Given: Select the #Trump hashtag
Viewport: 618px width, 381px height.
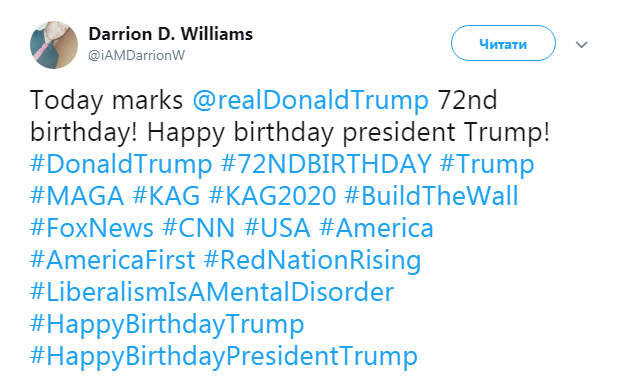Looking at the screenshot, I should 487,164.
